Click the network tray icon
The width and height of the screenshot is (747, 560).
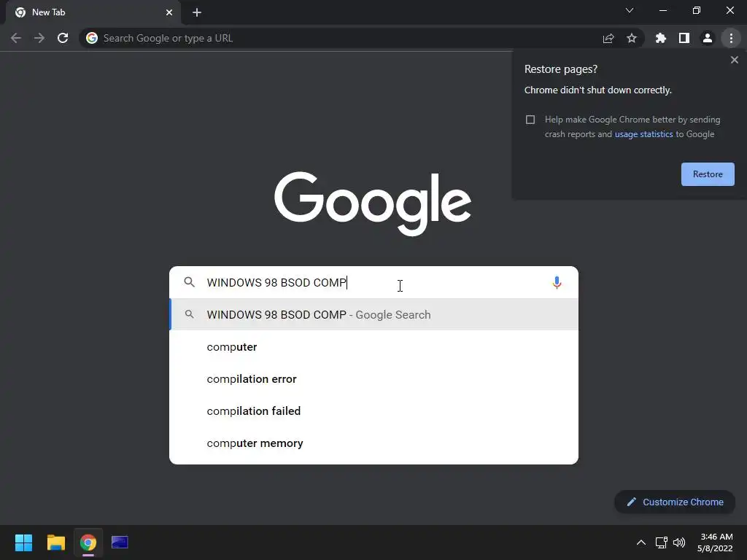tap(661, 542)
